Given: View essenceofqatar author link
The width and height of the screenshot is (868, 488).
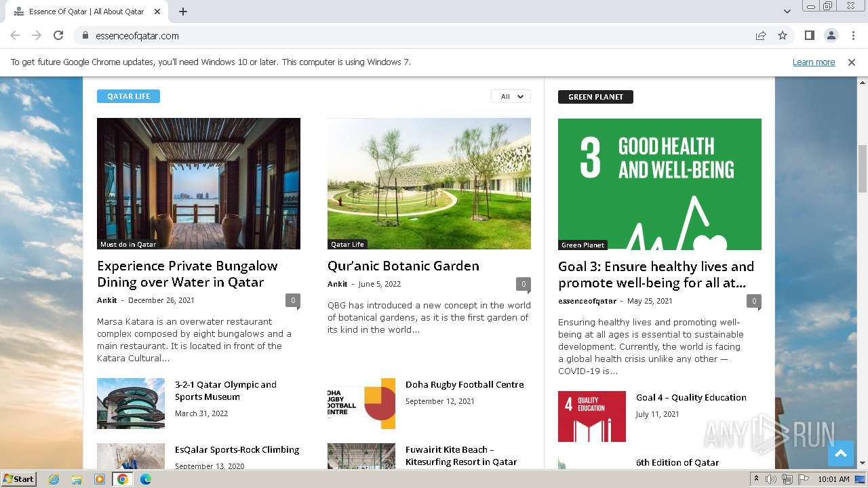Looking at the screenshot, I should pyautogui.click(x=587, y=301).
